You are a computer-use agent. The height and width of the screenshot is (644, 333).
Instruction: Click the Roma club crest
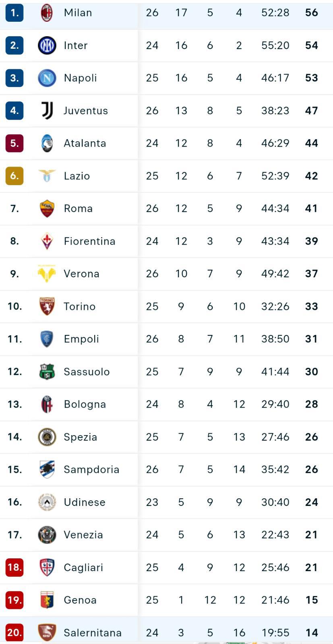tap(47, 208)
